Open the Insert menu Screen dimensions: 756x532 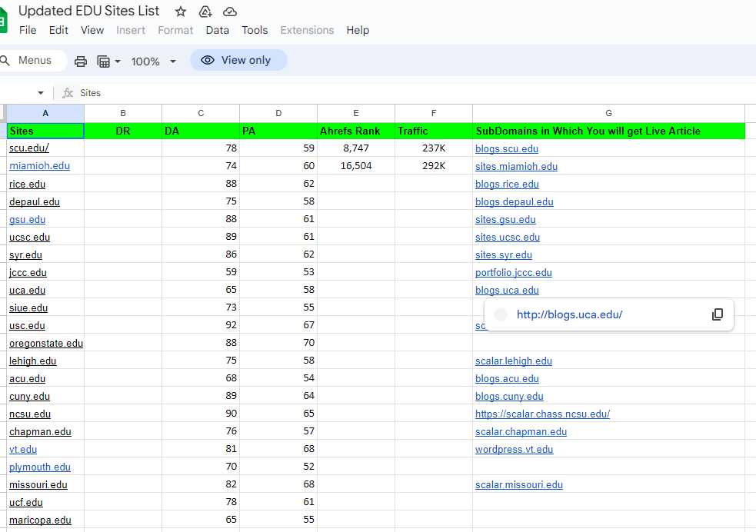point(130,30)
